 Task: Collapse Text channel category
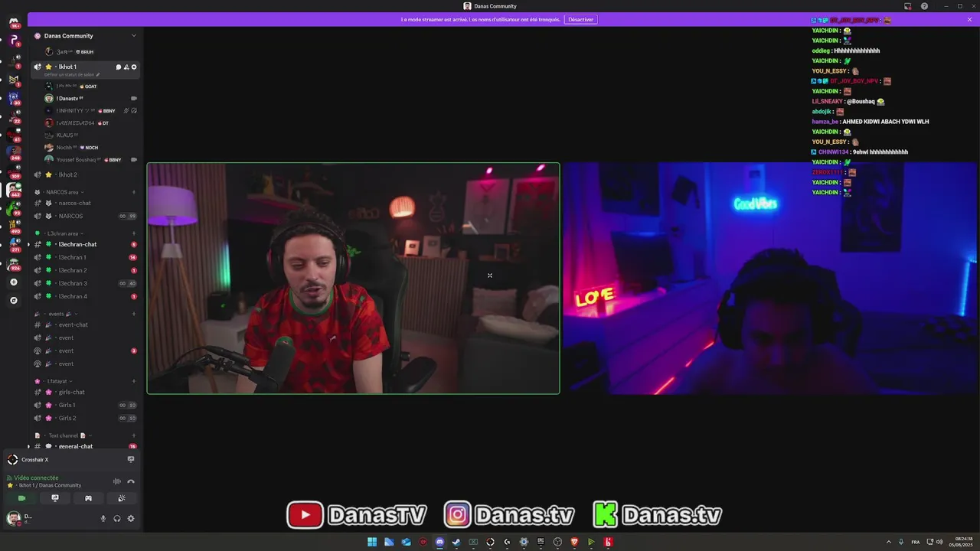tap(63, 435)
